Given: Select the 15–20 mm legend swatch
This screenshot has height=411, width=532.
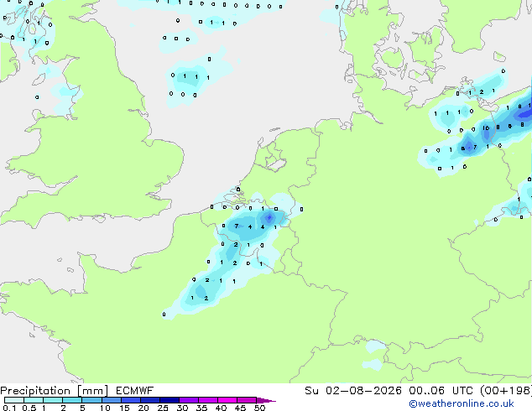Looking at the screenshot, I should [x=130, y=400].
